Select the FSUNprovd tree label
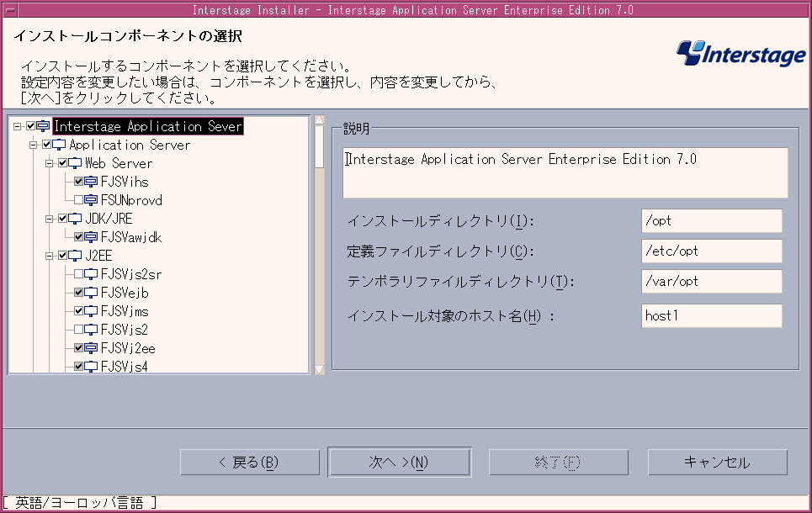 pos(131,200)
